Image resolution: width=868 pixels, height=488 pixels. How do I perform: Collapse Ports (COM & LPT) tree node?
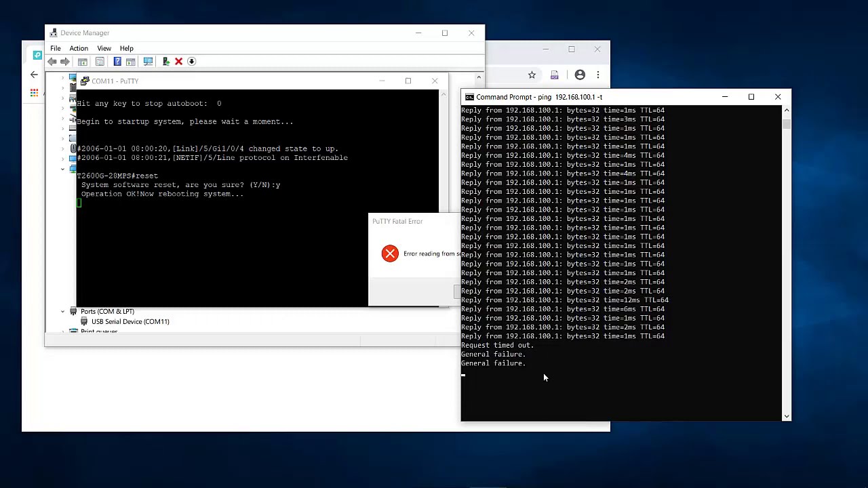63,311
